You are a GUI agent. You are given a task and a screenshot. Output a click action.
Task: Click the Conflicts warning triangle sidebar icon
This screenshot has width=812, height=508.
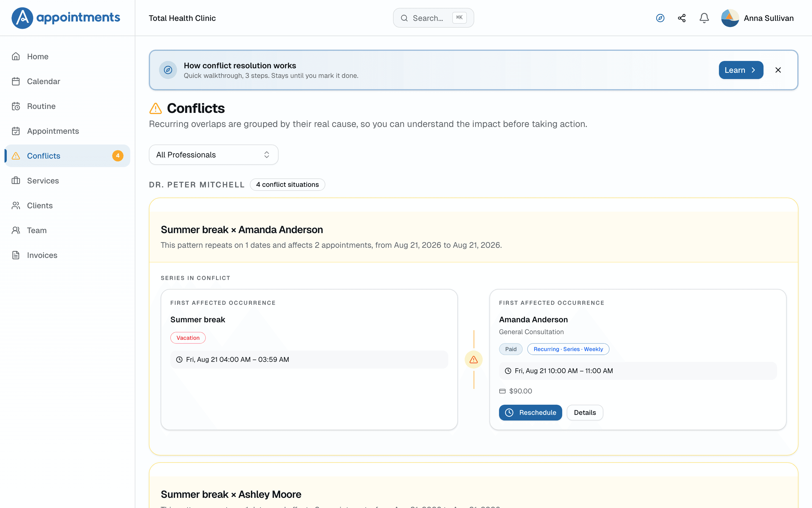pos(16,156)
